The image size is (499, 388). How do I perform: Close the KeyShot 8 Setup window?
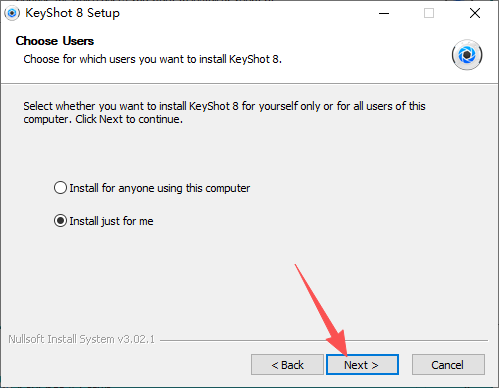pos(475,13)
